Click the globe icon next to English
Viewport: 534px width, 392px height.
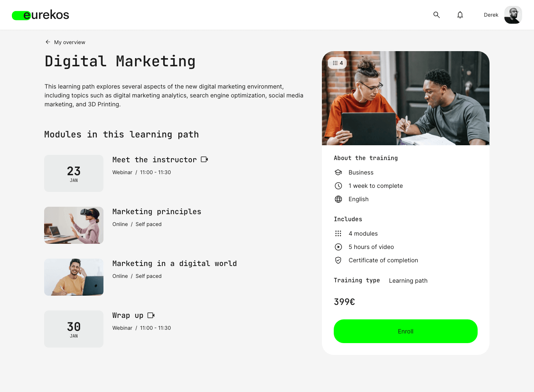tap(338, 199)
